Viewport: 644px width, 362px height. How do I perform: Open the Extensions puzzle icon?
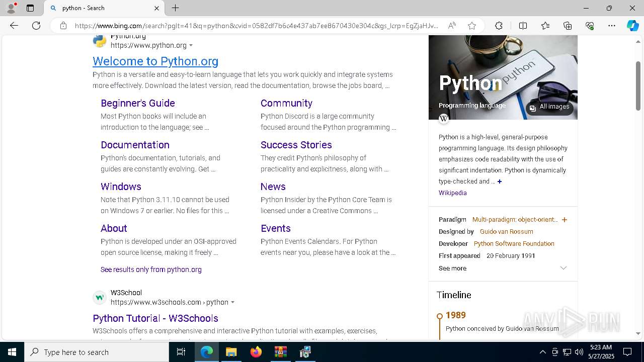click(499, 26)
